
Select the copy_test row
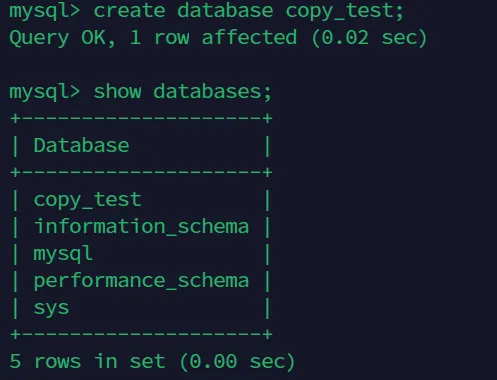coord(141,200)
